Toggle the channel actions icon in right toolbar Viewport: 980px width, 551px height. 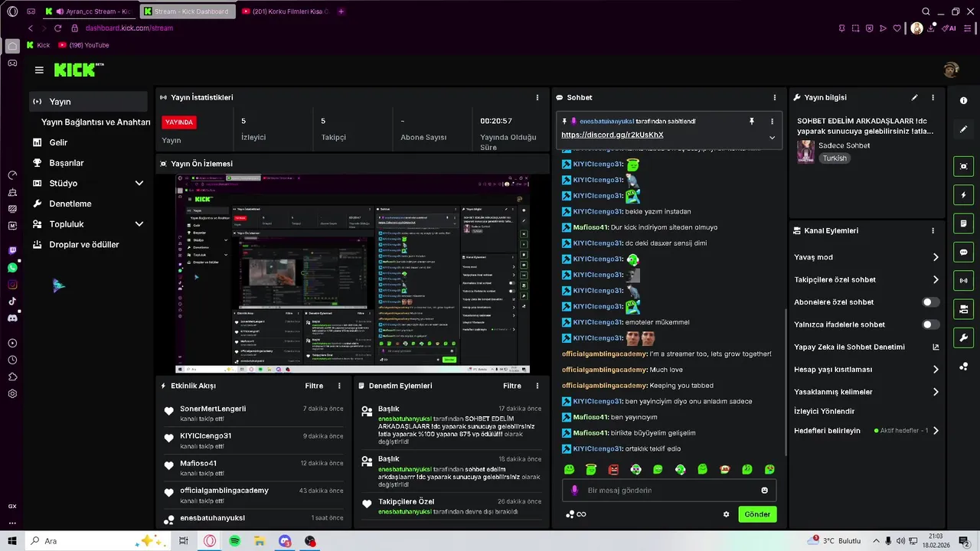963,309
